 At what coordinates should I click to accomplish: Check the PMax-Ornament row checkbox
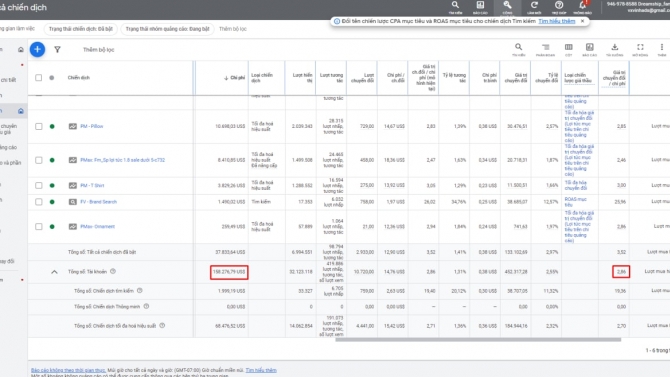pyautogui.click(x=38, y=227)
